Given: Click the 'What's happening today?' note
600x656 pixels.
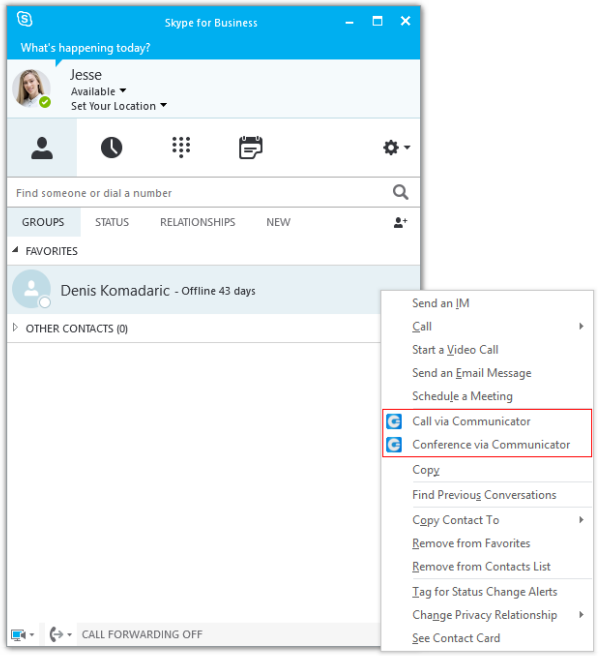Looking at the screenshot, I should point(85,48).
